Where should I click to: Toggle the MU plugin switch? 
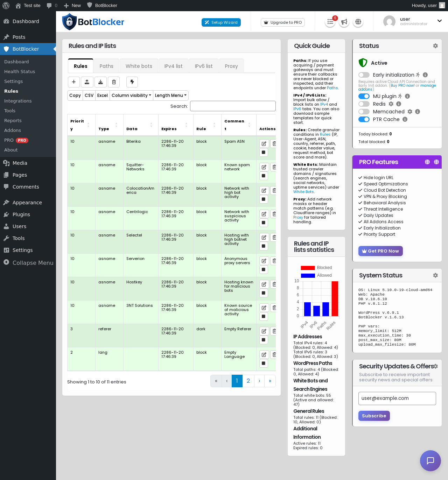tap(364, 96)
